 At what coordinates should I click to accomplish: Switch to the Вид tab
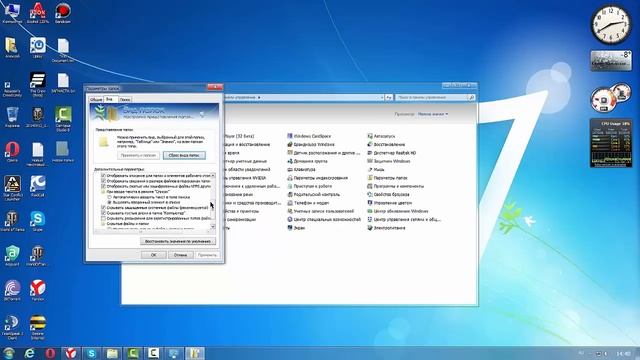coord(109,99)
